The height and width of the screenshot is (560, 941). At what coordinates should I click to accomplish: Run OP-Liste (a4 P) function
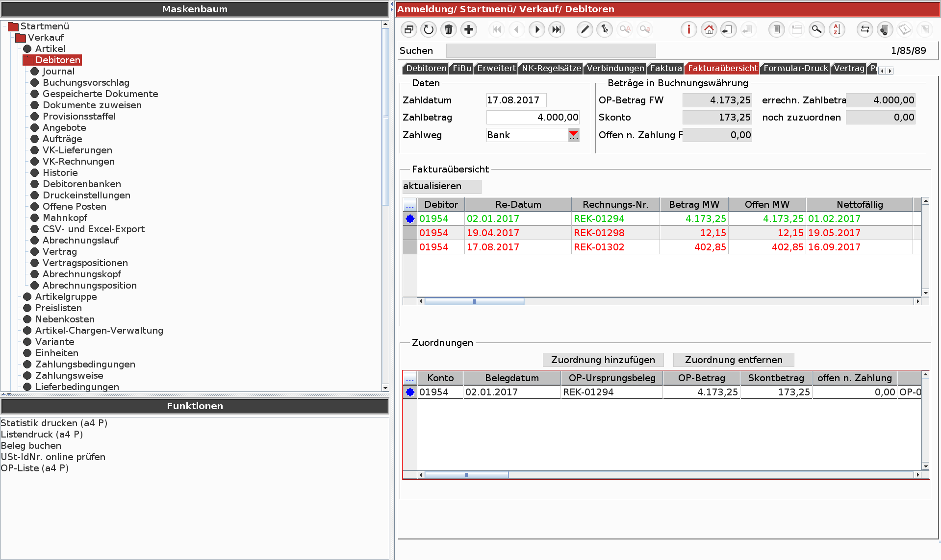pyautogui.click(x=34, y=468)
